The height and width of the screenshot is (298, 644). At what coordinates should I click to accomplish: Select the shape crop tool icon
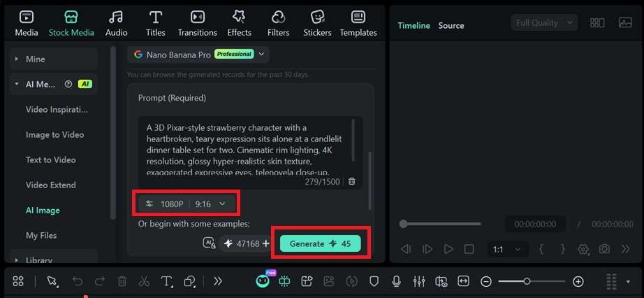coord(190,281)
